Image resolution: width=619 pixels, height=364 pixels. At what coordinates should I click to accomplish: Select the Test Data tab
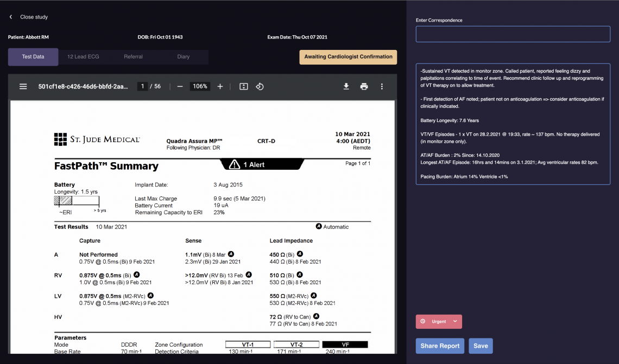pos(33,57)
